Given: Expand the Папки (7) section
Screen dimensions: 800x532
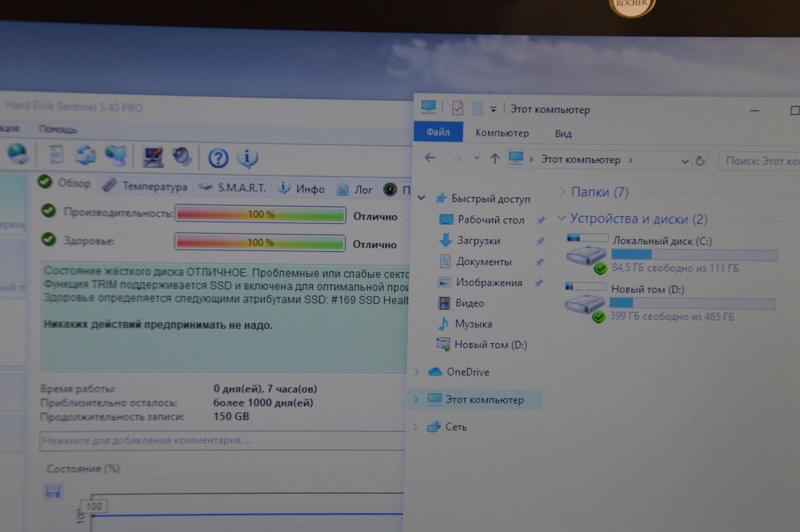Looking at the screenshot, I should 562,192.
